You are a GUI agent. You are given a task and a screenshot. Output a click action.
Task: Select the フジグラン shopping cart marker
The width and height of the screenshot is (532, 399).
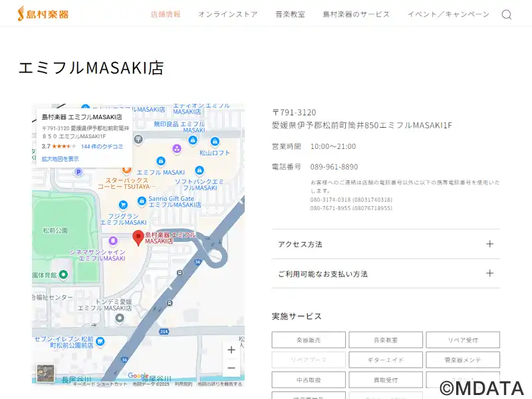click(123, 205)
